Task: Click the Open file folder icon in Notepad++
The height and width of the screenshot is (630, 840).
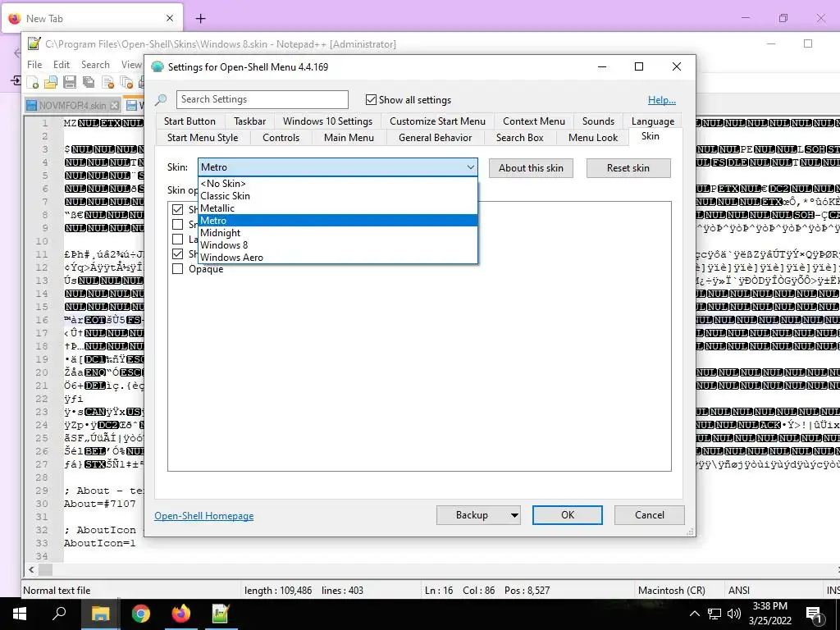Action: [x=51, y=83]
